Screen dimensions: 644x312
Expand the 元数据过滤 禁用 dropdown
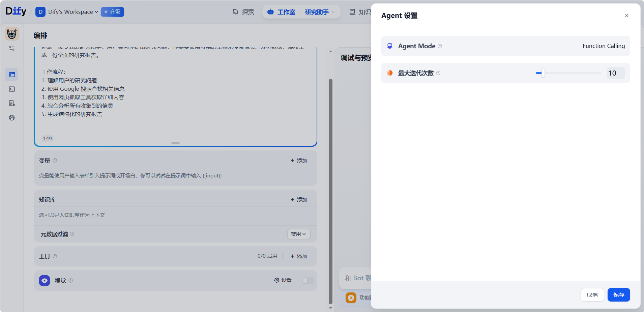pyautogui.click(x=298, y=234)
